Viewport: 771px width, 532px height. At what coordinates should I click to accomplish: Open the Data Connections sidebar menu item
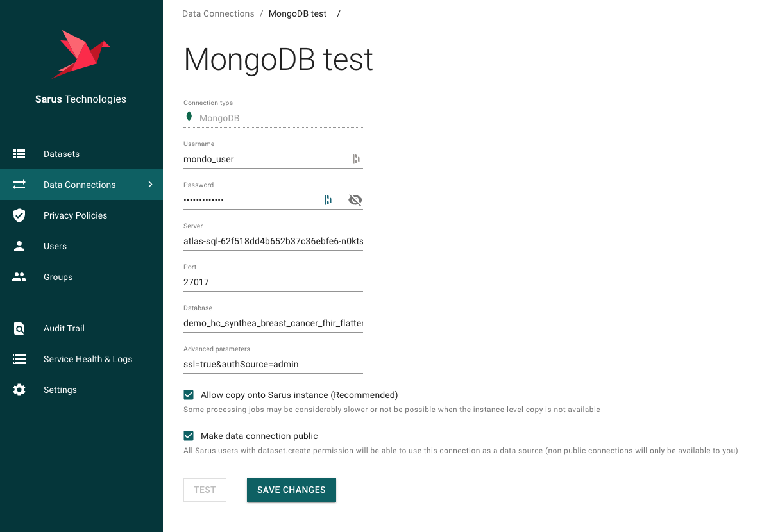[80, 185]
